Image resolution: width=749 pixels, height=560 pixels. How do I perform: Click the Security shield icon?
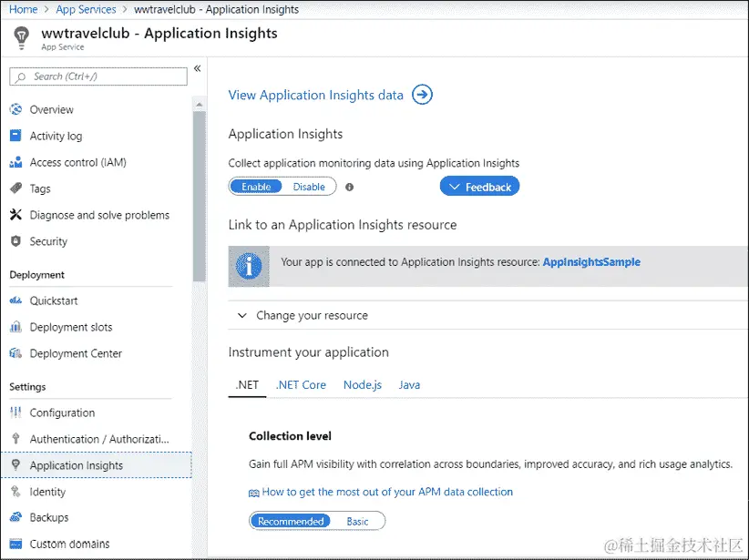[15, 242]
